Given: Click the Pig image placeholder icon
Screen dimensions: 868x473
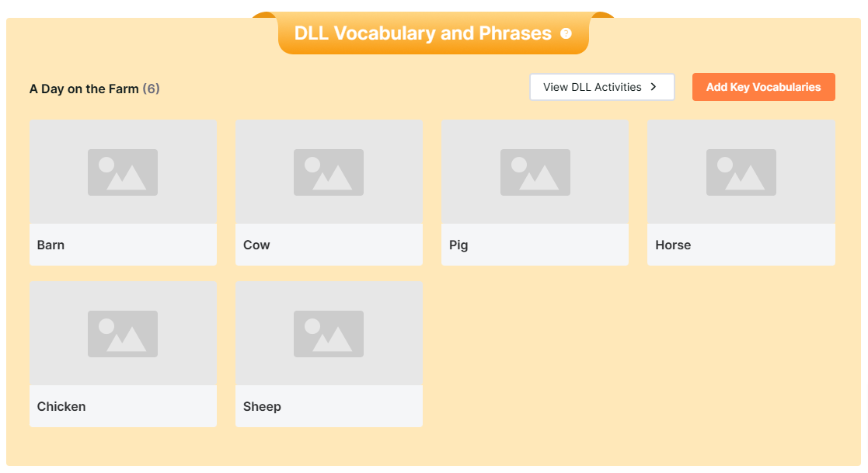Looking at the screenshot, I should [535, 172].
